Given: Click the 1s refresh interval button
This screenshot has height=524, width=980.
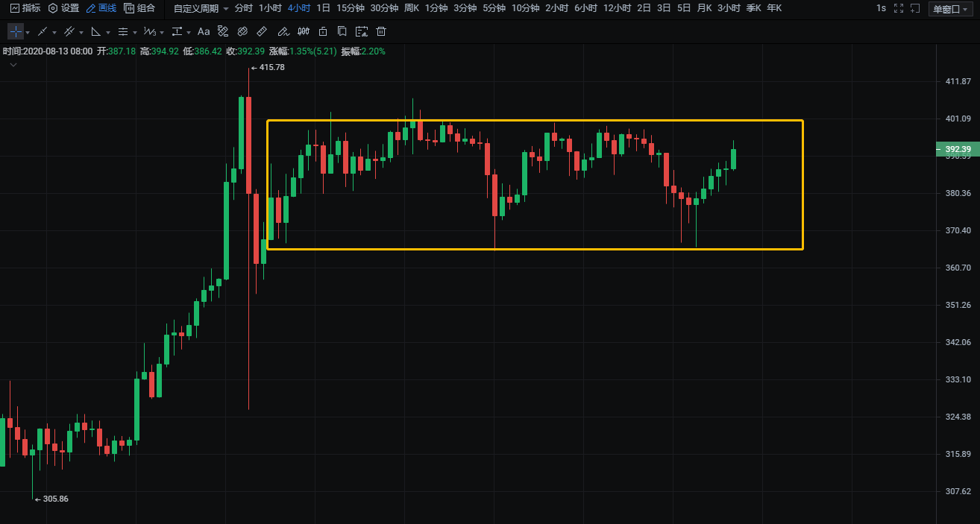Looking at the screenshot, I should pyautogui.click(x=881, y=8).
